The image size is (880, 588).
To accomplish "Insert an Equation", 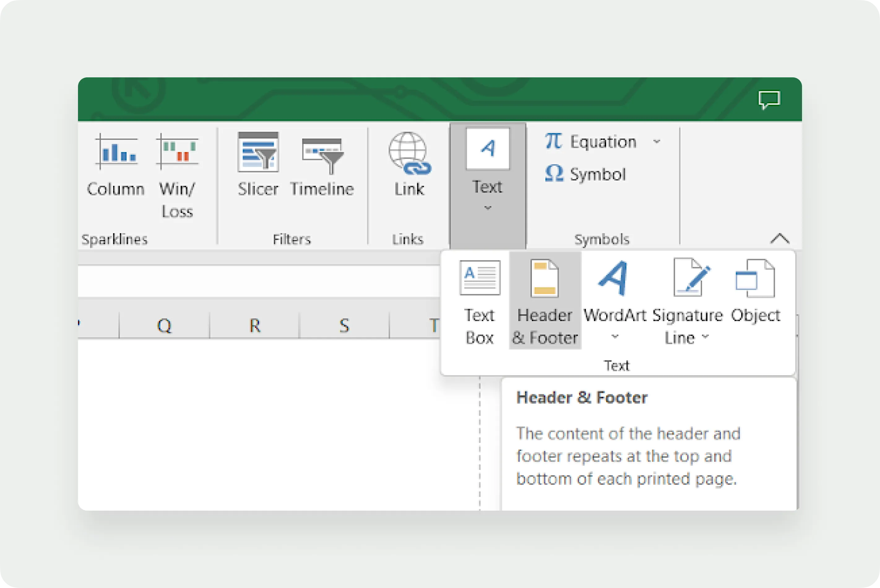I will pos(591,142).
